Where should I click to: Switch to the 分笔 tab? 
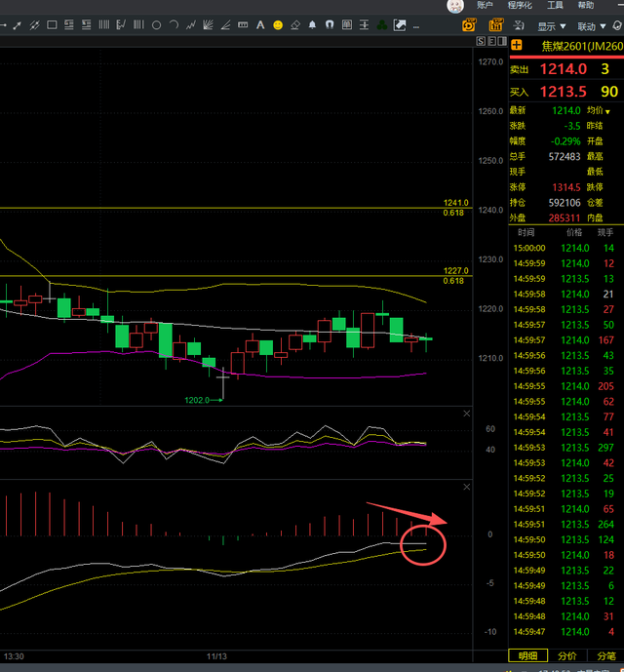606,655
